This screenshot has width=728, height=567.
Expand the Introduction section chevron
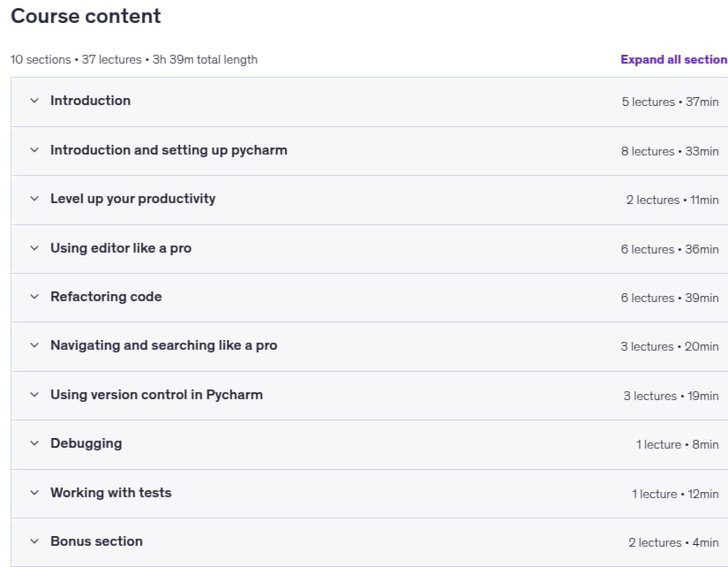34,101
